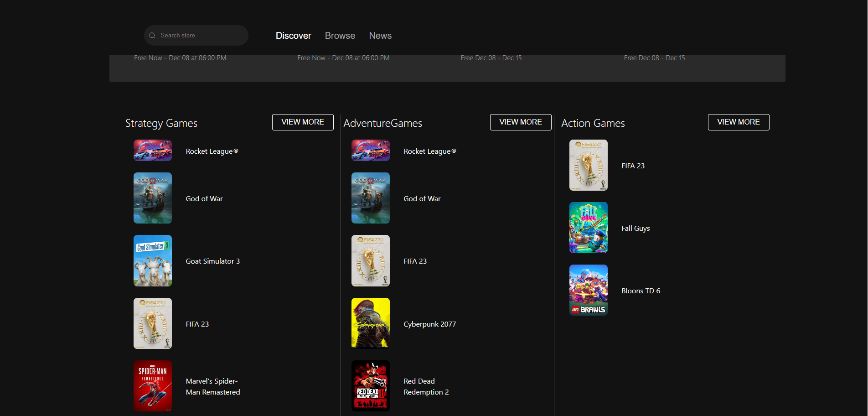The width and height of the screenshot is (868, 416).
Task: Click last 'Free Dec 08 - Dec 15' label
Action: click(x=654, y=58)
